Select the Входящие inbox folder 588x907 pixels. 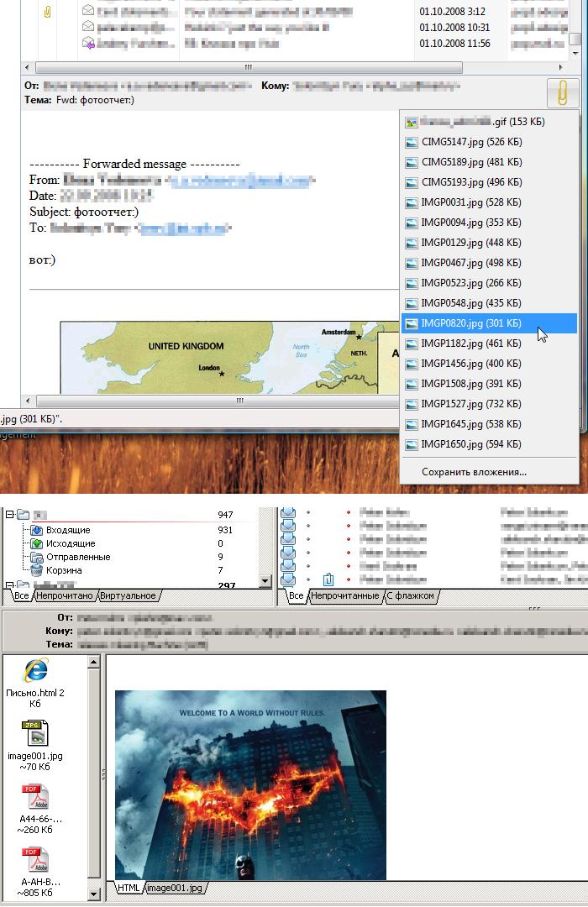[x=67, y=530]
